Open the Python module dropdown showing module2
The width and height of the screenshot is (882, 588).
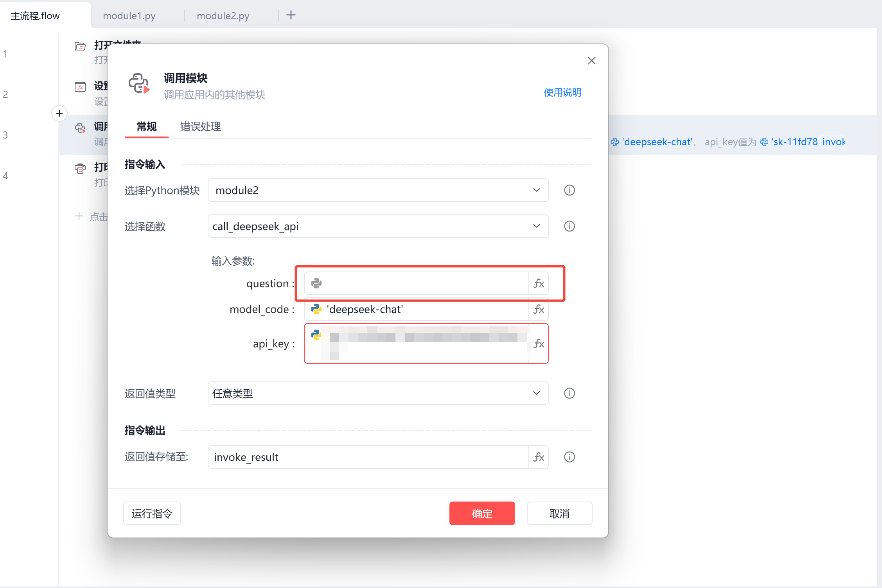pos(377,190)
